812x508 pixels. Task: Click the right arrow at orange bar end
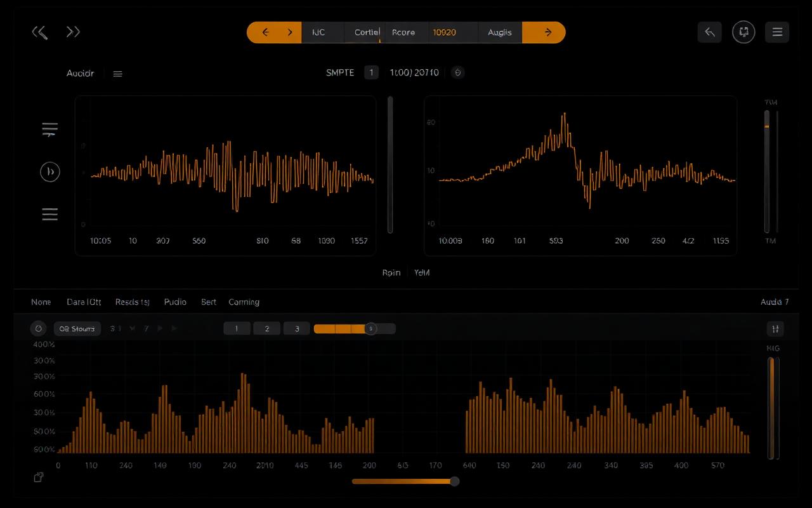pyautogui.click(x=548, y=32)
